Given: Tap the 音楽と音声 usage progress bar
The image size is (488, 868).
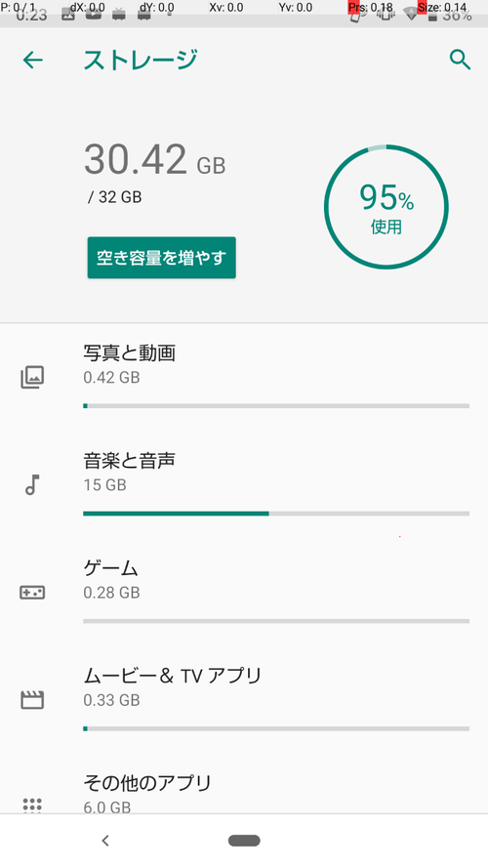Looking at the screenshot, I should (276, 514).
